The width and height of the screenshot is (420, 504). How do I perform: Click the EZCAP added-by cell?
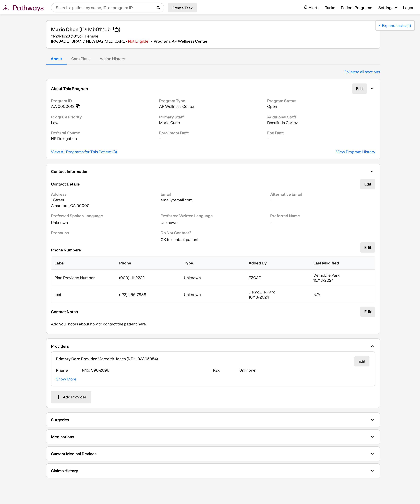[x=255, y=278]
